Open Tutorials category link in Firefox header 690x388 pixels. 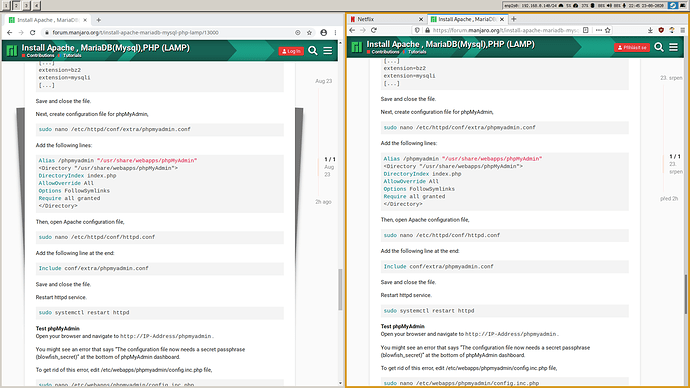[x=417, y=52]
